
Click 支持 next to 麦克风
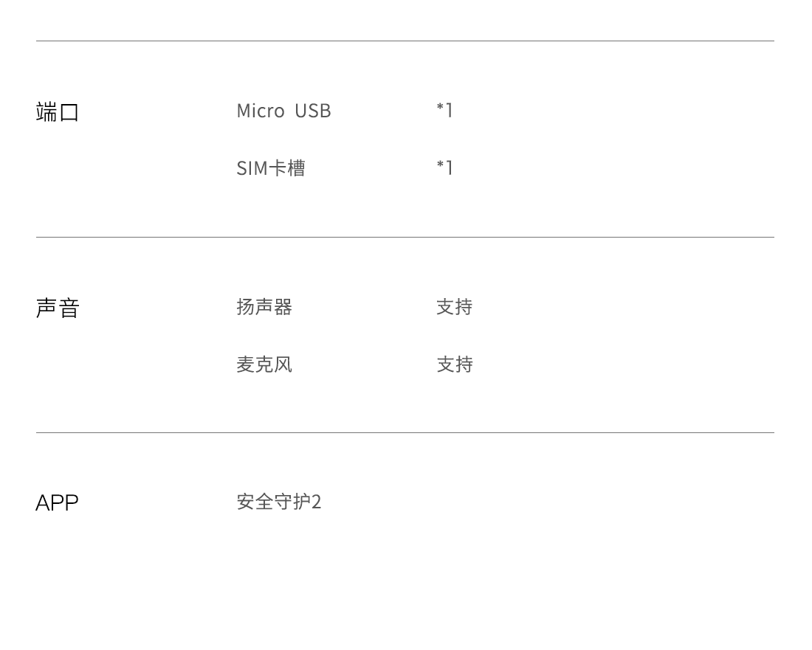point(454,364)
